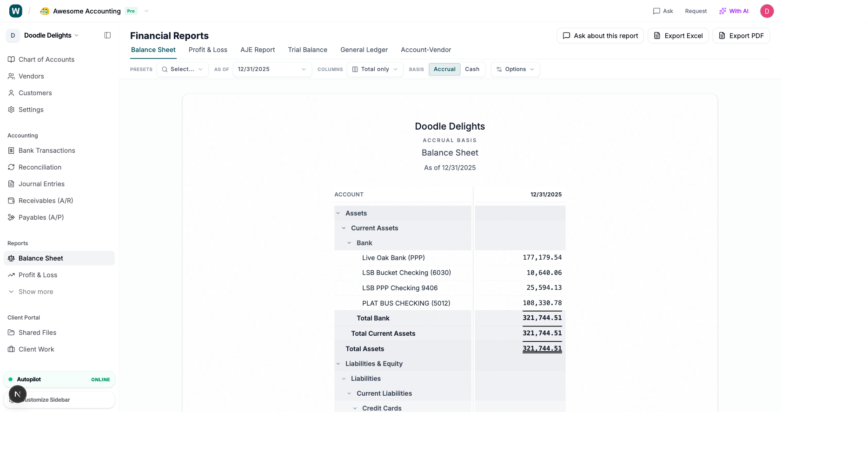The height and width of the screenshot is (457, 868).
Task: Go to Journal Entries
Action: [x=41, y=184]
